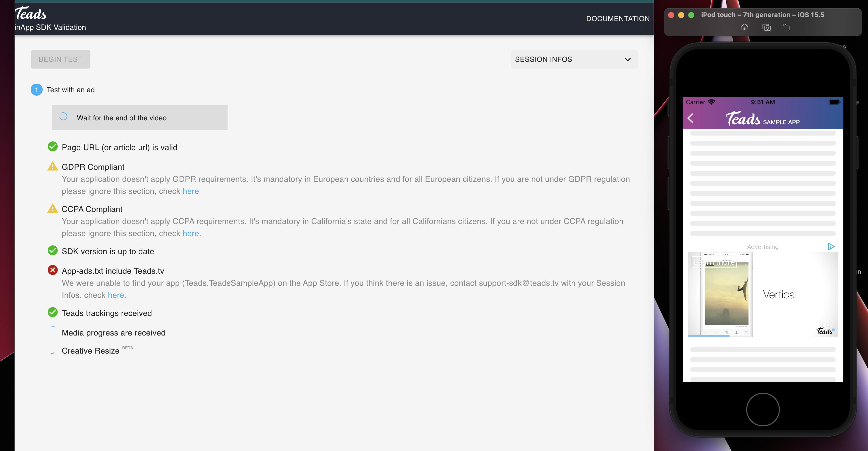Open the DOCUMENTATION menu item
This screenshot has width=868, height=451.
pos(618,19)
